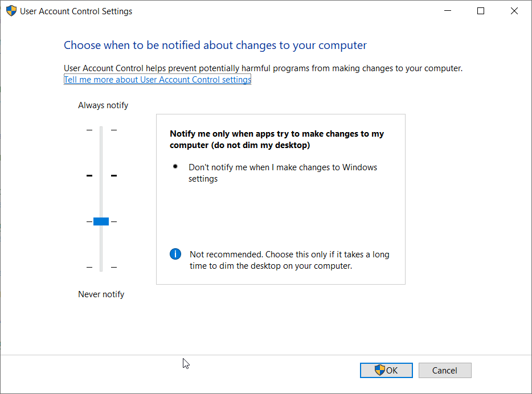Maximize the User Account Control Settings window
Image resolution: width=532 pixels, height=394 pixels.
coord(481,11)
